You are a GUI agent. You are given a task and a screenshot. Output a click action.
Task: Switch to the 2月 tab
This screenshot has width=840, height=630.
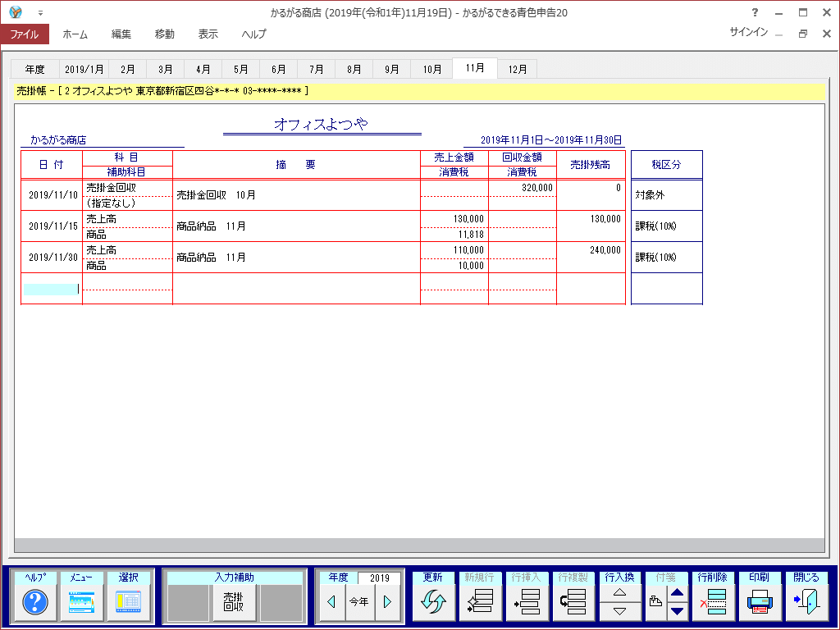[127, 69]
